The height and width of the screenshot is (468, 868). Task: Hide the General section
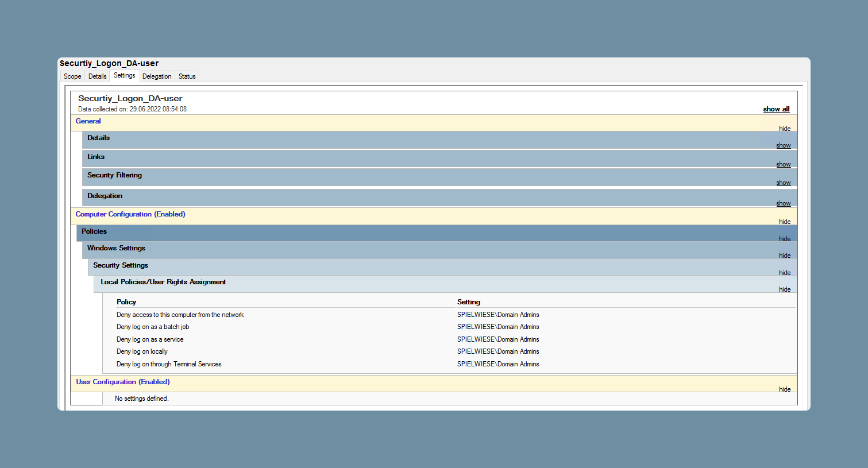[x=785, y=129]
